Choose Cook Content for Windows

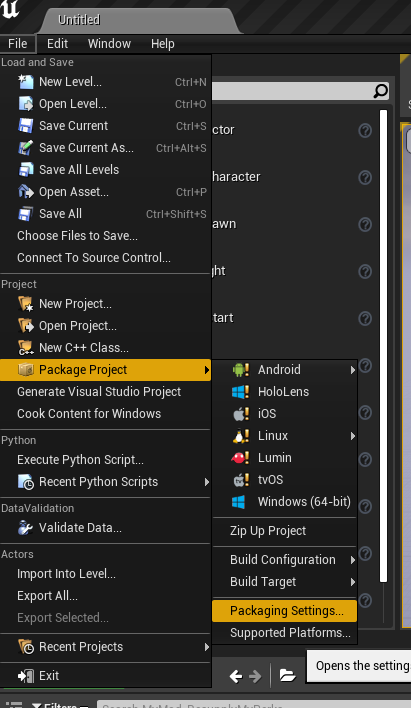click(106, 414)
